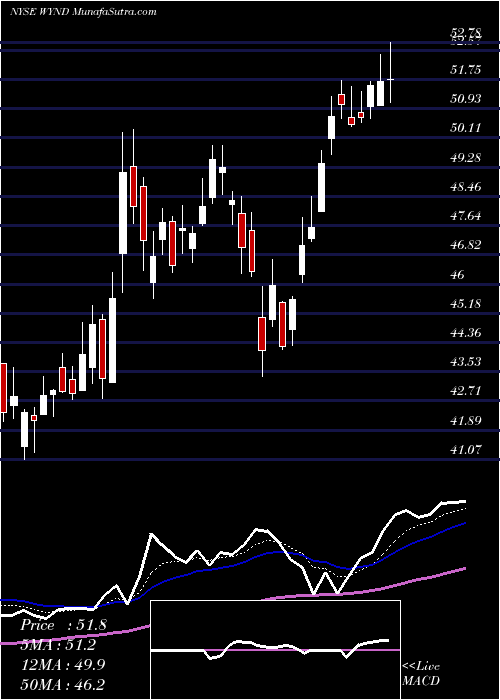500x700 pixels.
Task: Click inside the MACD inset chart
Action: [275, 650]
